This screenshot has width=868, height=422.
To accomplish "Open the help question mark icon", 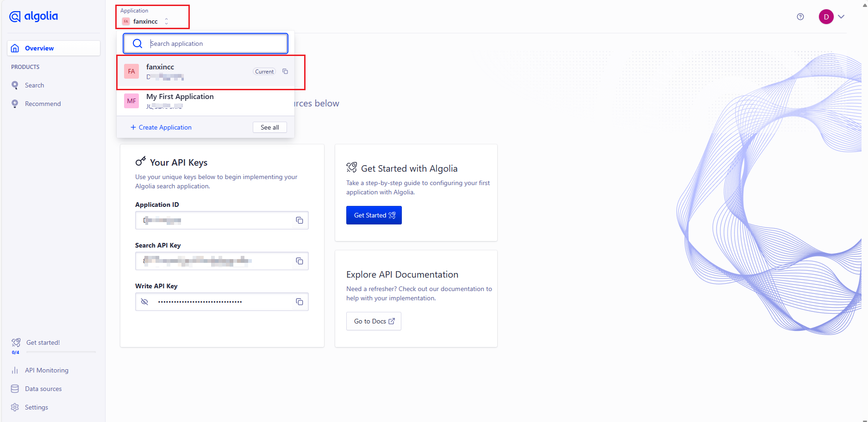I will click(x=800, y=17).
